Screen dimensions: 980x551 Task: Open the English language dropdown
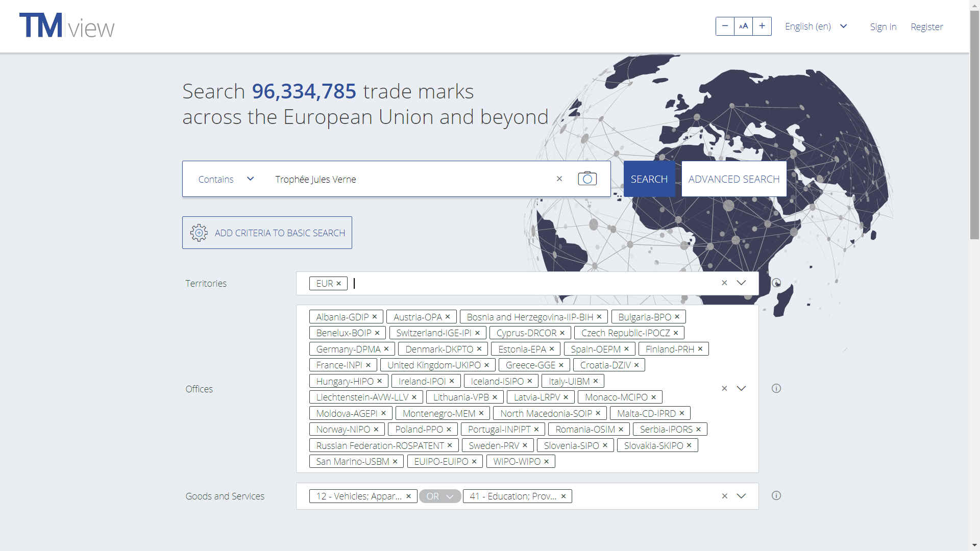tap(816, 26)
